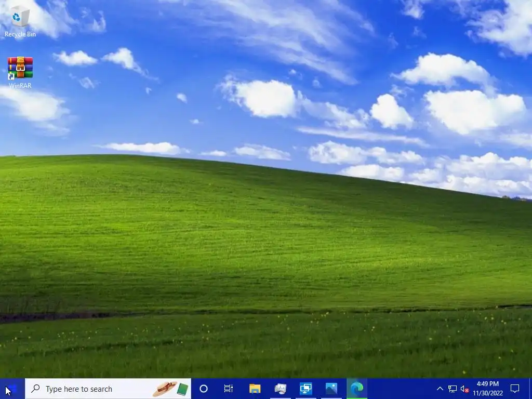532x399 pixels.
Task: Open the Recycle Bin desktop icon
Action: (20, 21)
